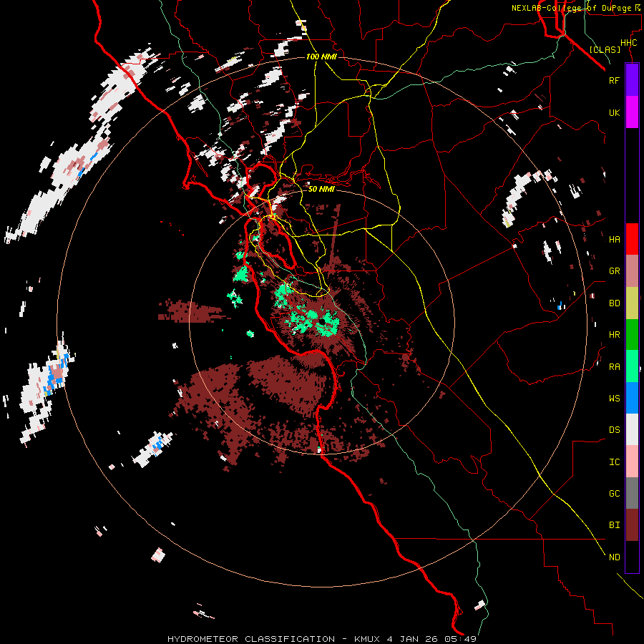Click the purple RF color swatch in legend
Viewport: 644px width, 644px height.
coord(632,80)
